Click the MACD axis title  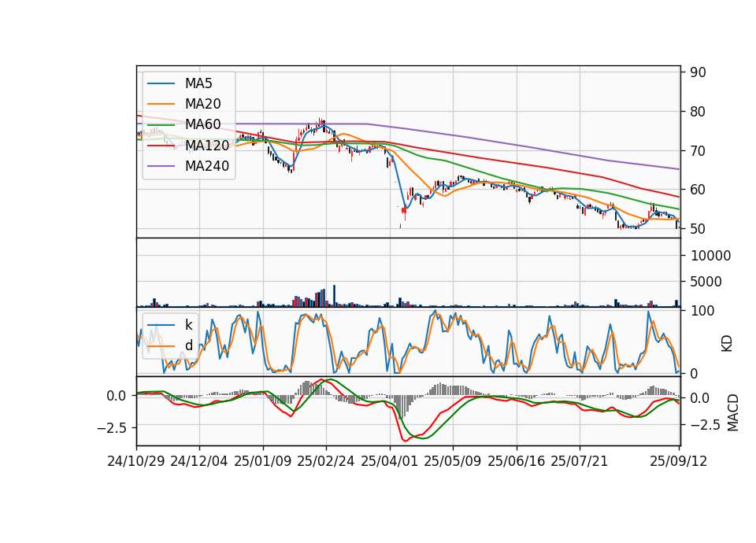pos(733,412)
